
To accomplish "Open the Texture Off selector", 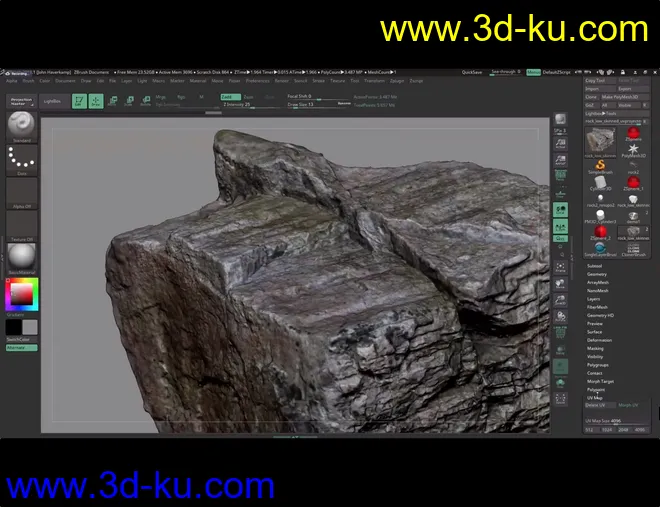I will pyautogui.click(x=21, y=225).
